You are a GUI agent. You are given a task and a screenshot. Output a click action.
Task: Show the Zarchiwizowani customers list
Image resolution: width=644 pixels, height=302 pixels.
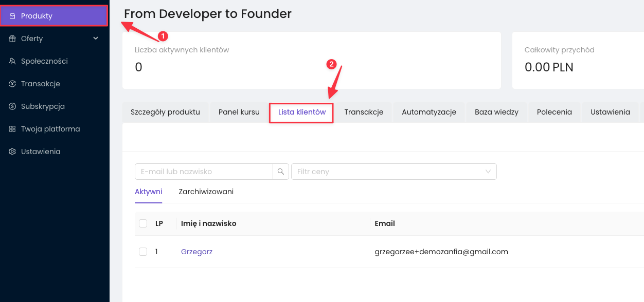(206, 192)
